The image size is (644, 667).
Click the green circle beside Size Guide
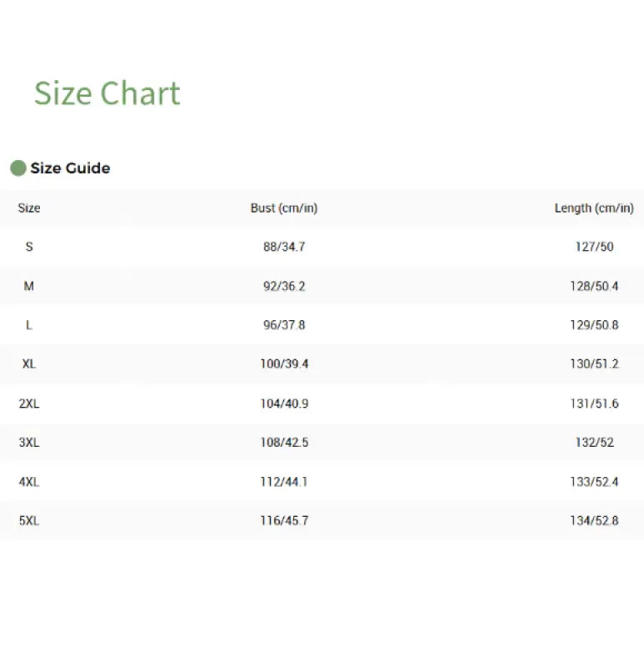tap(17, 168)
